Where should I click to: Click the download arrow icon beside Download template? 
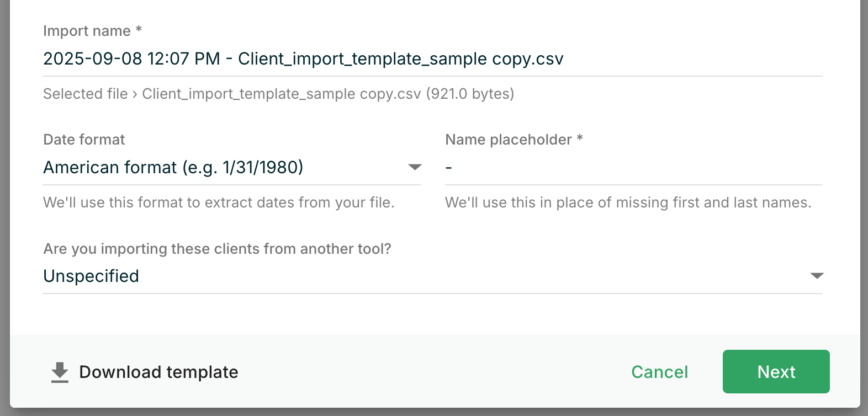pyautogui.click(x=59, y=371)
